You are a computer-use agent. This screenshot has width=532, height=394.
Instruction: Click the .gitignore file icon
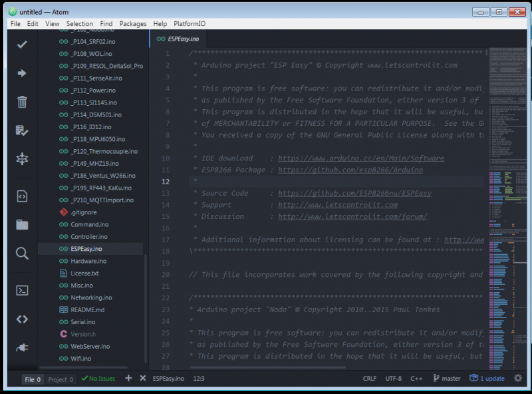point(63,212)
